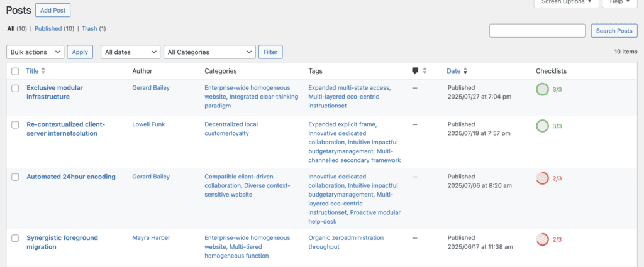Click the green checklist circle for Exclusive modular infrastructure
The width and height of the screenshot is (644, 267).
(x=542, y=90)
